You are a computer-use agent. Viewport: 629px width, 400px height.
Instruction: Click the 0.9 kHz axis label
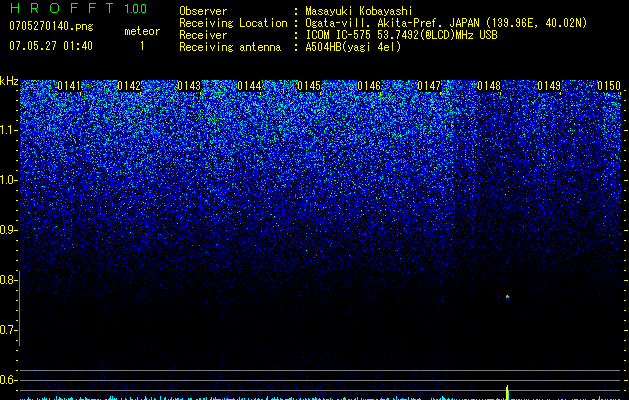[x=8, y=230]
